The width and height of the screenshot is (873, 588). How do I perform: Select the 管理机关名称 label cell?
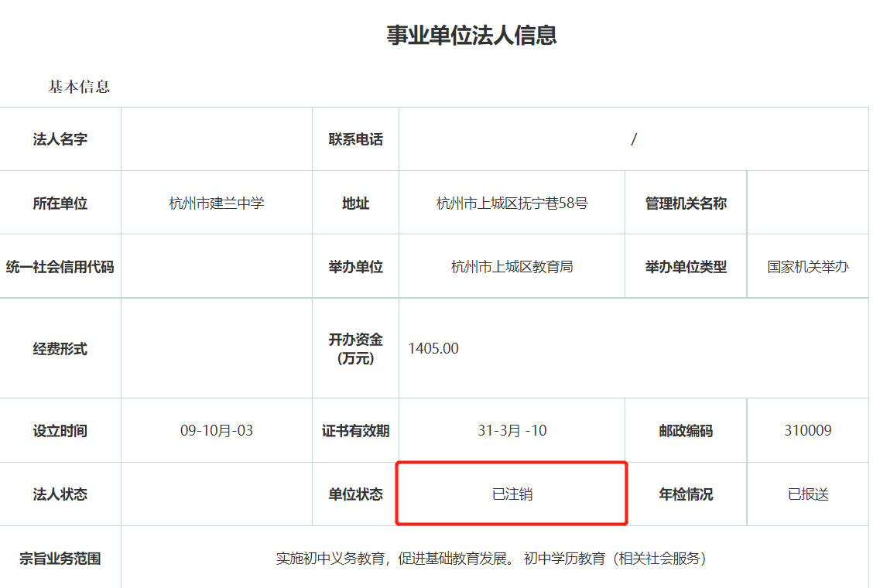tap(686, 203)
